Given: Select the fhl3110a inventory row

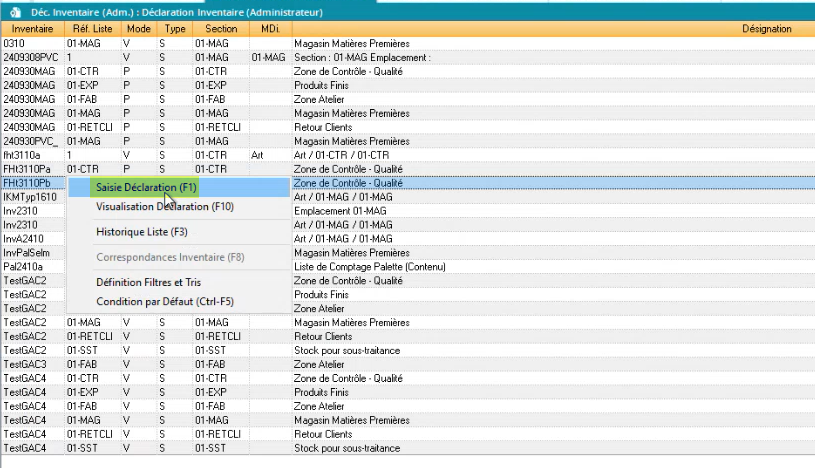Looking at the screenshot, I should 30,155.
